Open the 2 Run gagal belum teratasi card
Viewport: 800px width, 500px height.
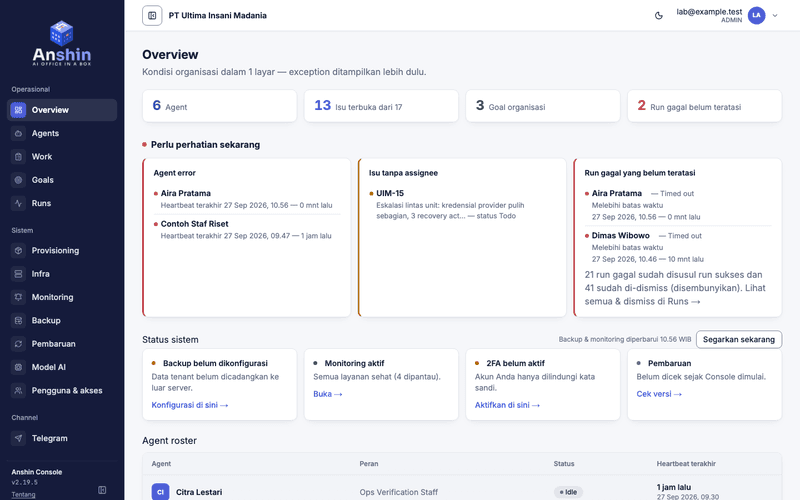click(705, 106)
